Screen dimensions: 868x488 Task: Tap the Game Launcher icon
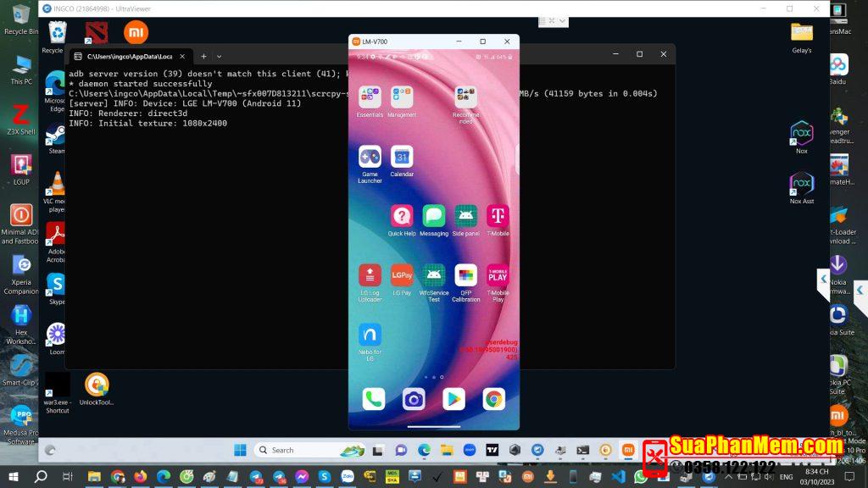pos(370,157)
